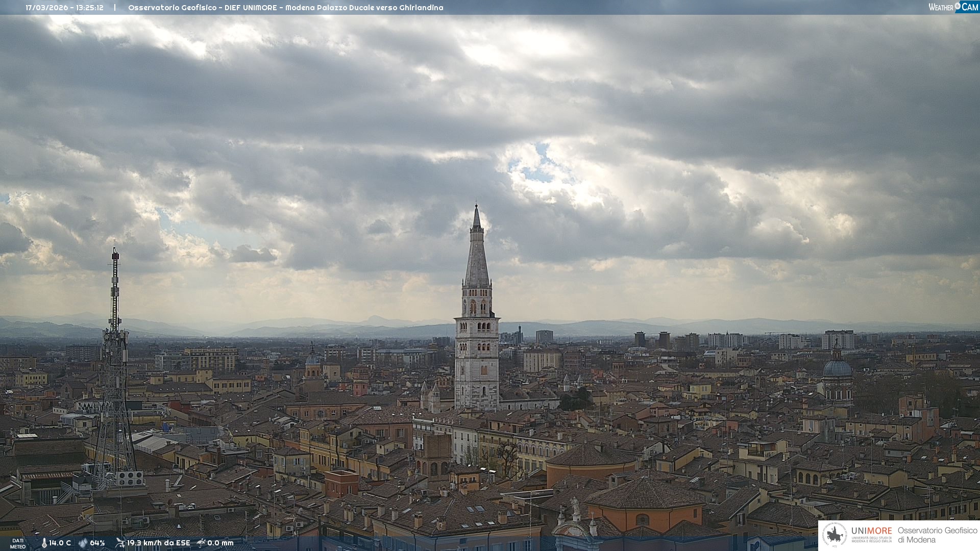Click the 14.0 C temperature reading
The image size is (980, 551).
pos(60,543)
